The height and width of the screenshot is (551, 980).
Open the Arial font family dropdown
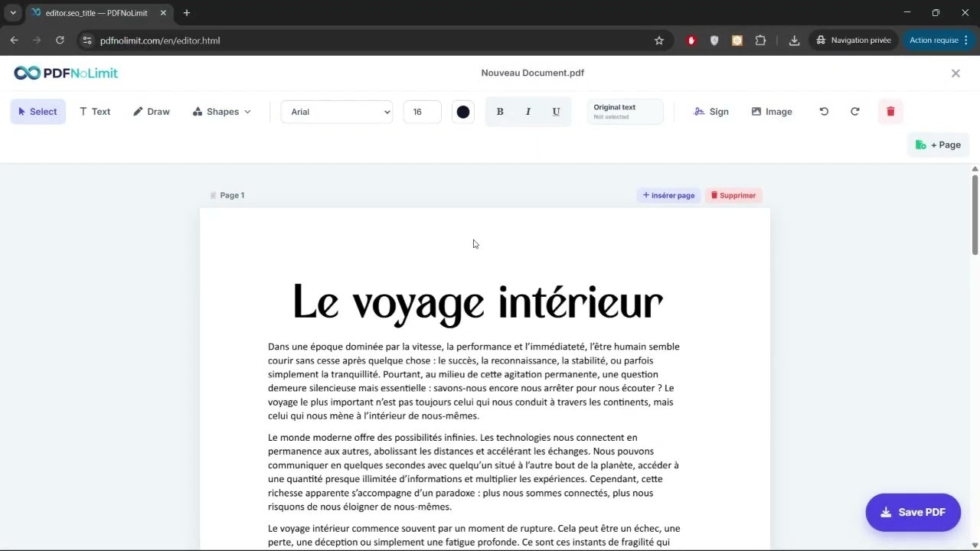pyautogui.click(x=337, y=111)
